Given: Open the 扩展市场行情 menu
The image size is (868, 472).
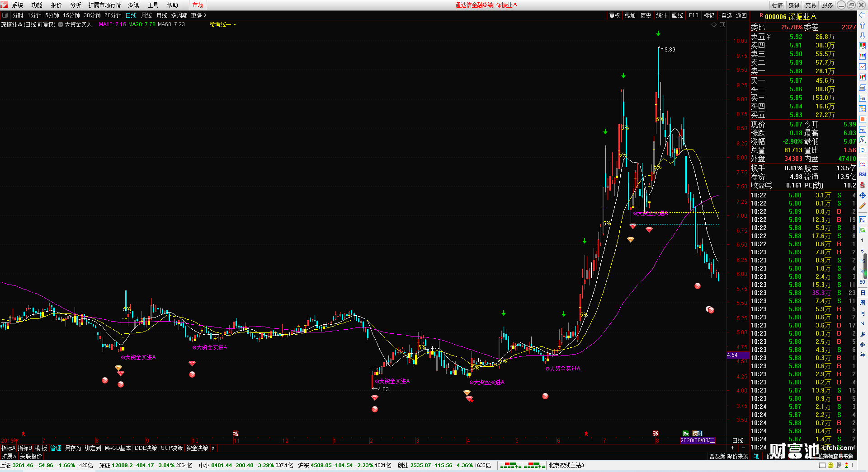Looking at the screenshot, I should (105, 5).
